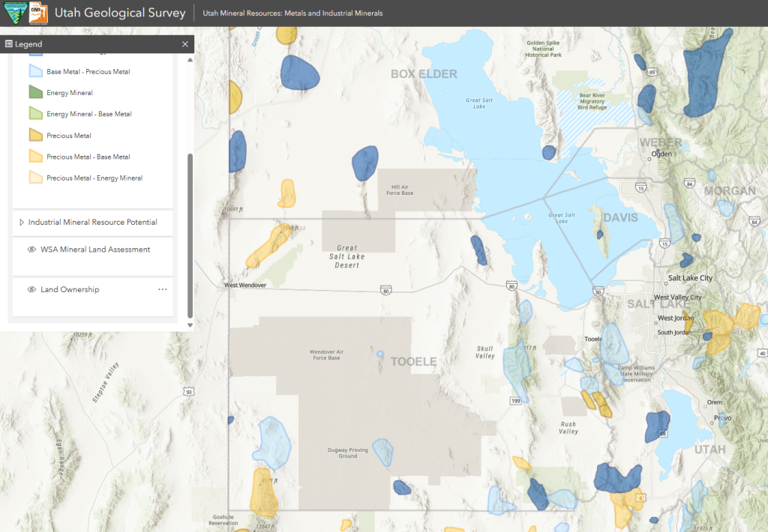Image resolution: width=768 pixels, height=532 pixels.
Task: Expand Industrial Mineral Resource Potential layer
Action: (22, 223)
